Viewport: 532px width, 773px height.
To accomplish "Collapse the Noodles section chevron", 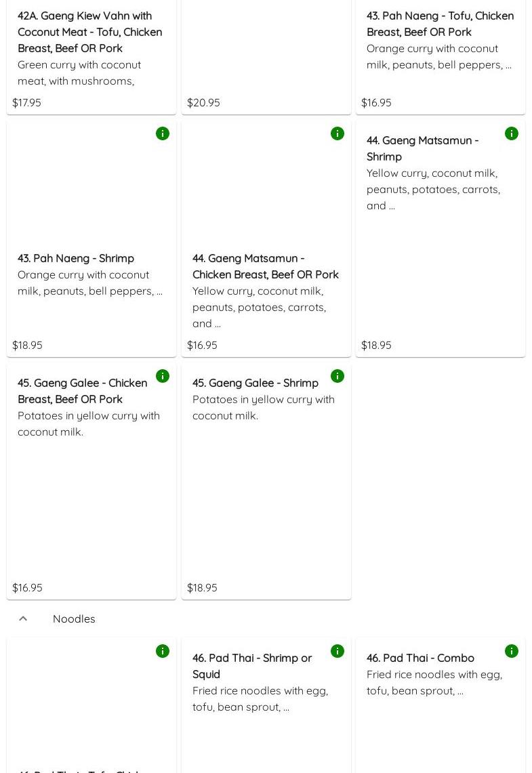I will pyautogui.click(x=23, y=619).
